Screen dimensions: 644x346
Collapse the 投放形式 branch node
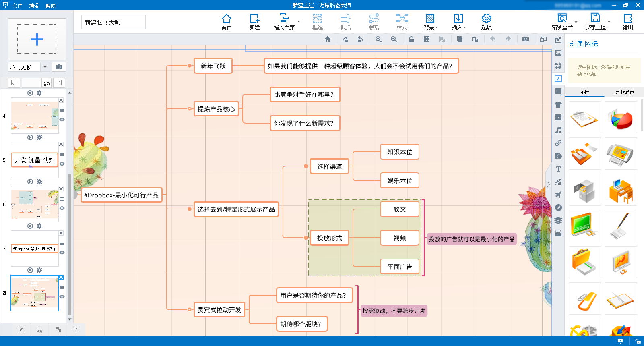coord(306,238)
